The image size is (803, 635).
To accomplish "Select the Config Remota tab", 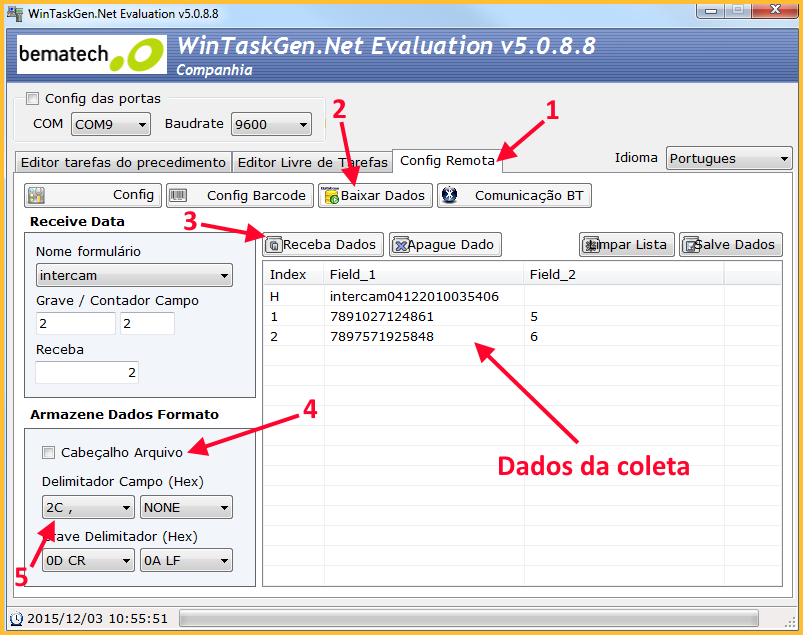I will [x=447, y=161].
